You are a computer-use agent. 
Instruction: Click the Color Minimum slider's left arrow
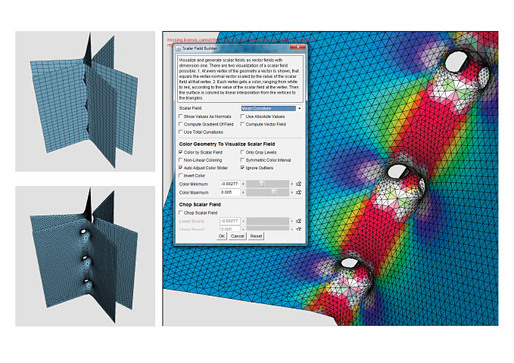click(243, 184)
